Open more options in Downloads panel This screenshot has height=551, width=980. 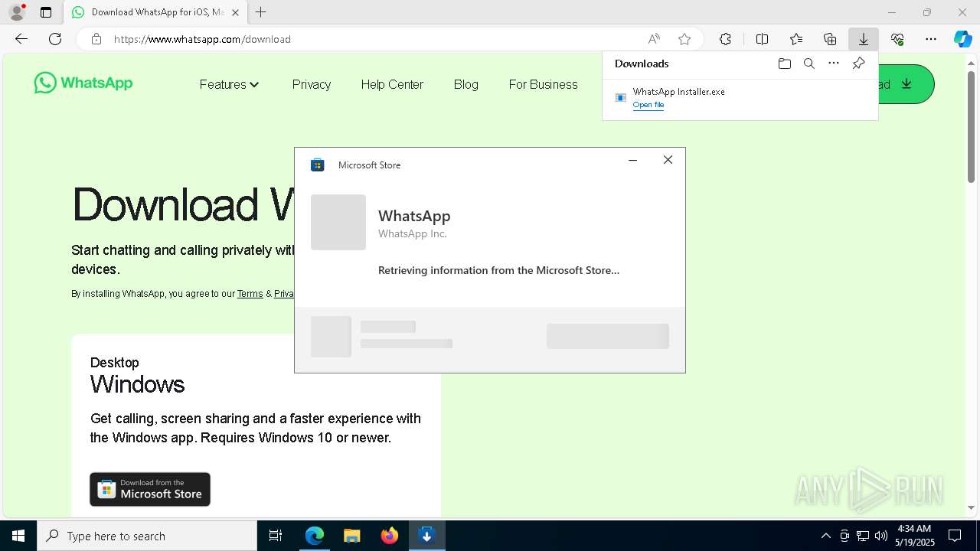834,64
